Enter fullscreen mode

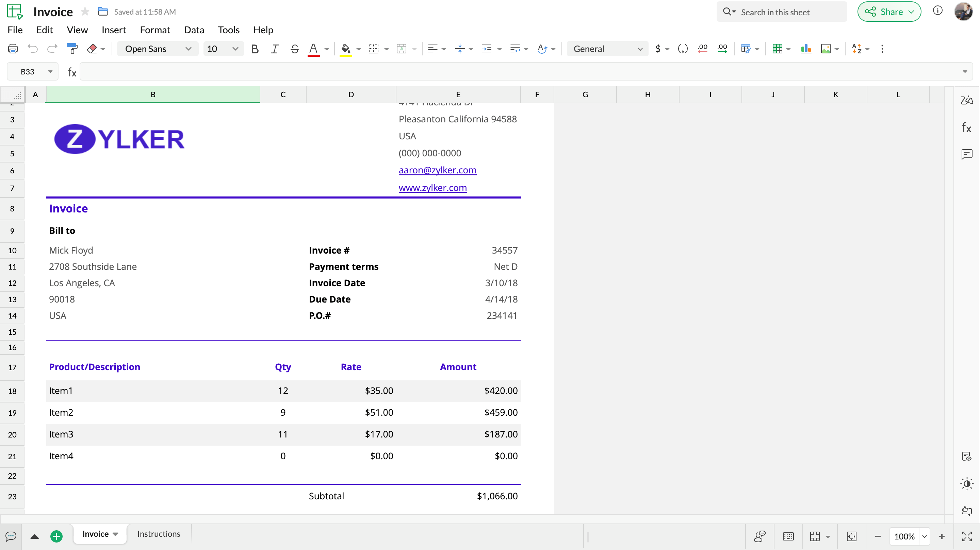point(967,536)
